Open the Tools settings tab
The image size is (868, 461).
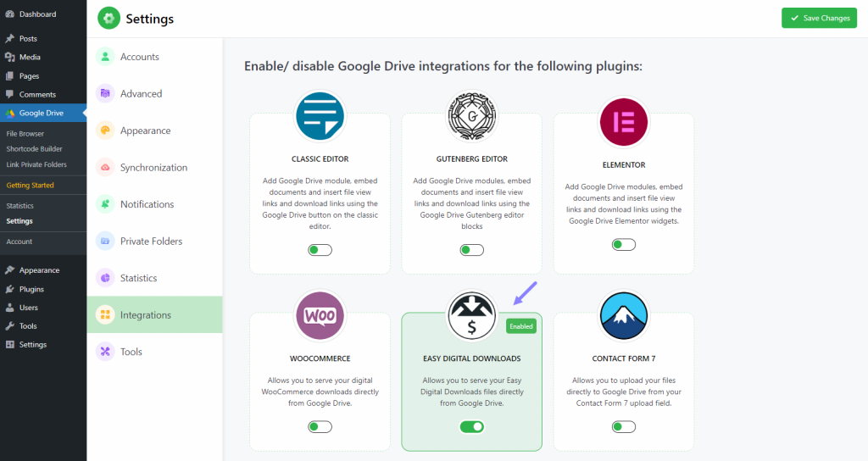coord(154,352)
